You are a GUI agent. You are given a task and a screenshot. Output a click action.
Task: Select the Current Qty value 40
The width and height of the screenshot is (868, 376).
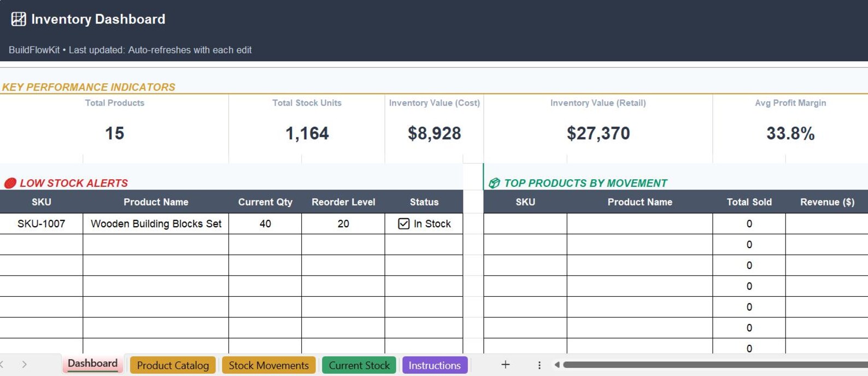click(x=265, y=224)
